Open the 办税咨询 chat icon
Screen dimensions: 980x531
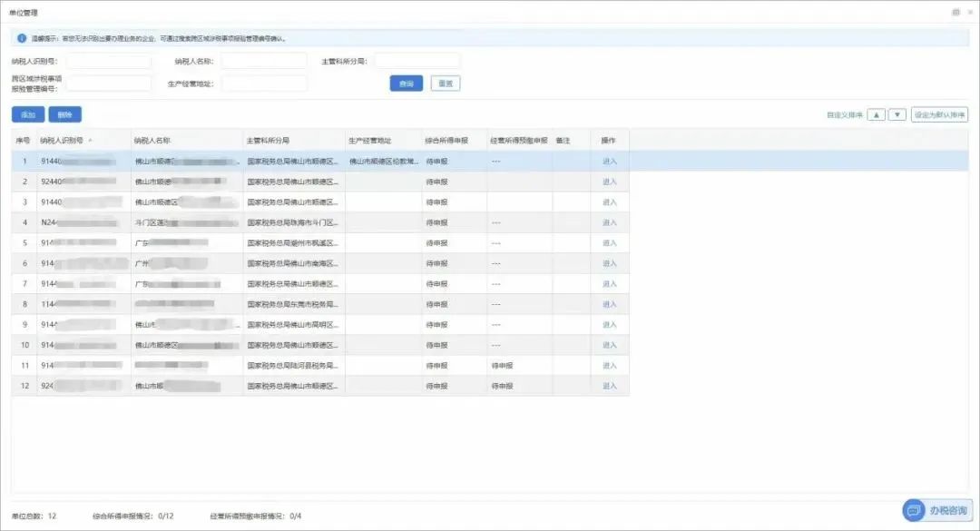click(x=913, y=510)
